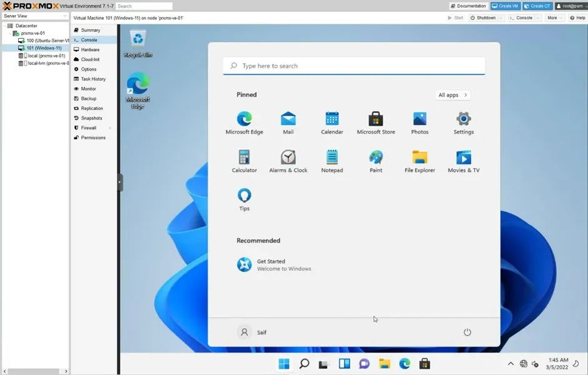Image resolution: width=588 pixels, height=375 pixels.
Task: Open the Snapshots section
Action: pyautogui.click(x=91, y=118)
